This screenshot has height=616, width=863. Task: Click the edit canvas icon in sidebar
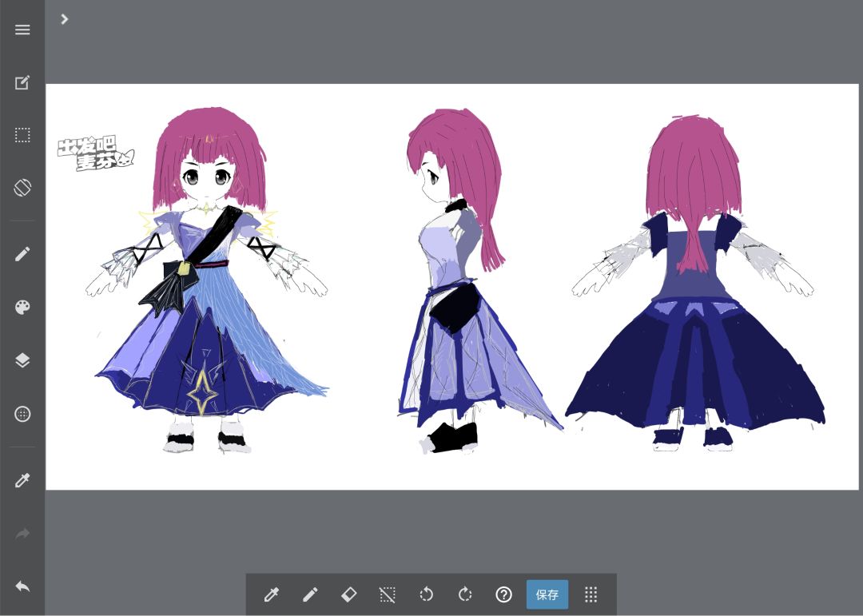point(22,82)
